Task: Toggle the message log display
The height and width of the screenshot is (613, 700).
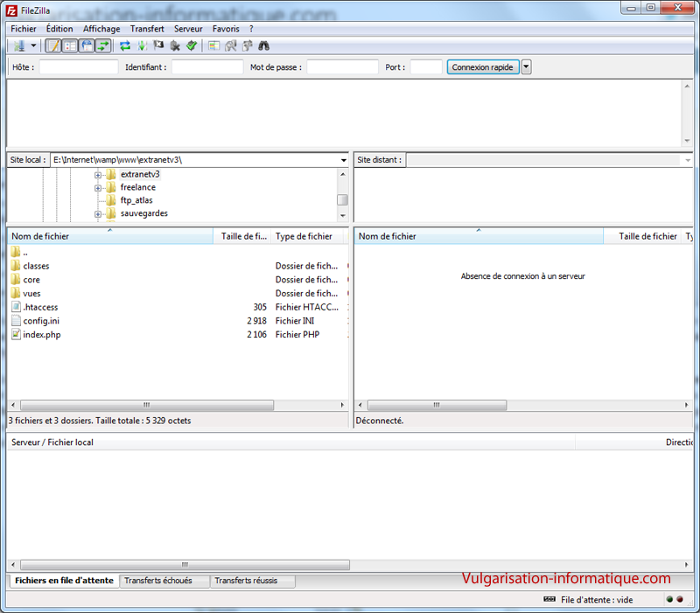Action: click(x=52, y=45)
